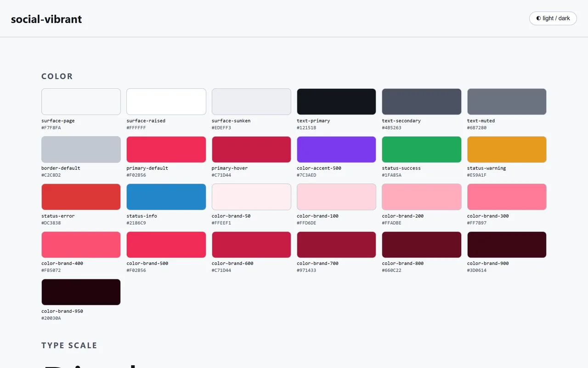Pick the surface-sunken swatch
Image resolution: width=588 pixels, height=368 pixels.
[251, 102]
